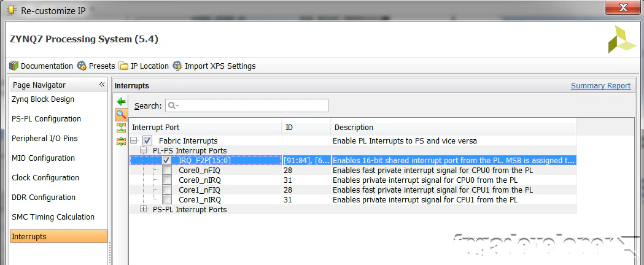Click the [91:84] ID cell
This screenshot has width=644, height=265.
(x=306, y=160)
